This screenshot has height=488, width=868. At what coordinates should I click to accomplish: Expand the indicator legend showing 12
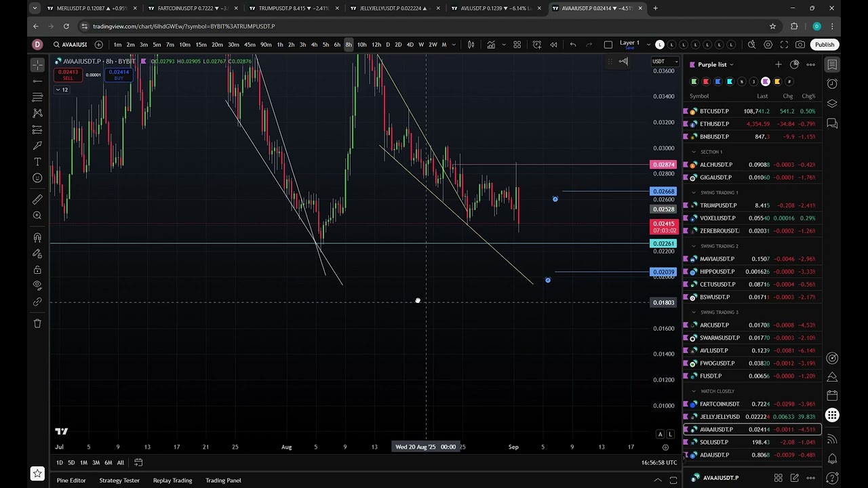pos(62,89)
